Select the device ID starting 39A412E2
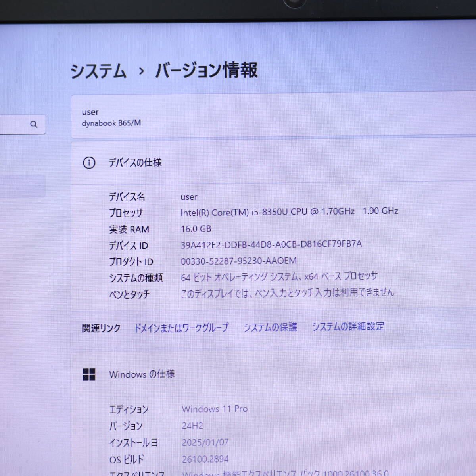The width and height of the screenshot is (476, 476). click(271, 244)
